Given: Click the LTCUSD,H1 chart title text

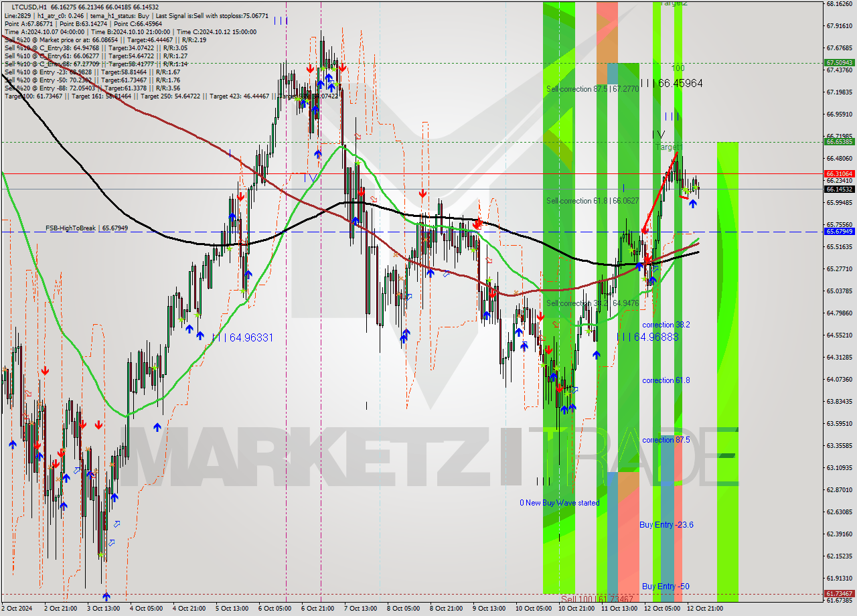Looking at the screenshot, I should (29, 7).
